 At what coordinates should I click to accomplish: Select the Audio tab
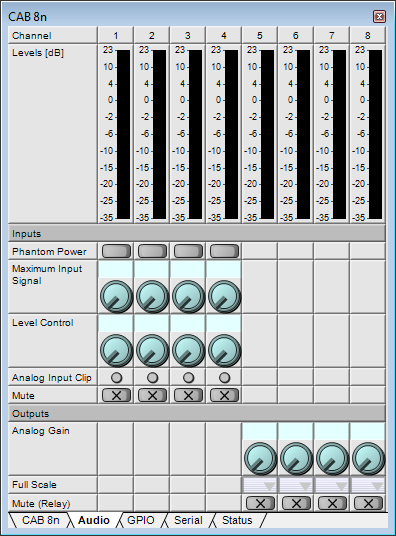tap(94, 520)
